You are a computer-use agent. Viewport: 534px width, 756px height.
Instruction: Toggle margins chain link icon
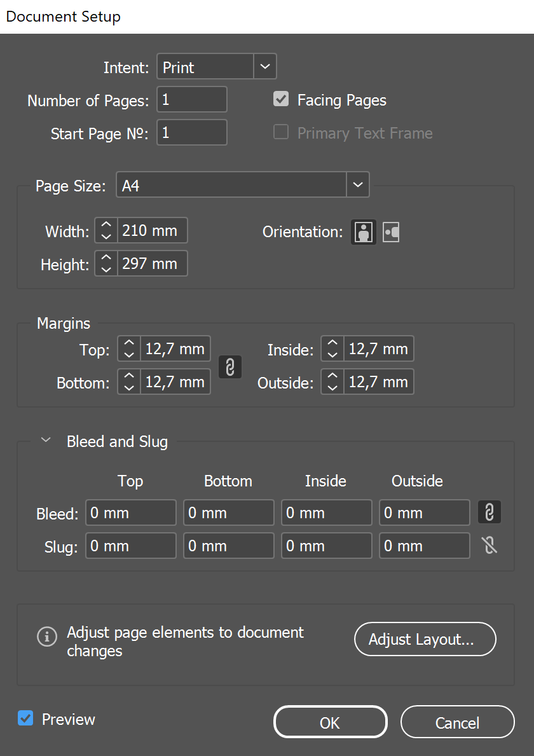point(230,367)
